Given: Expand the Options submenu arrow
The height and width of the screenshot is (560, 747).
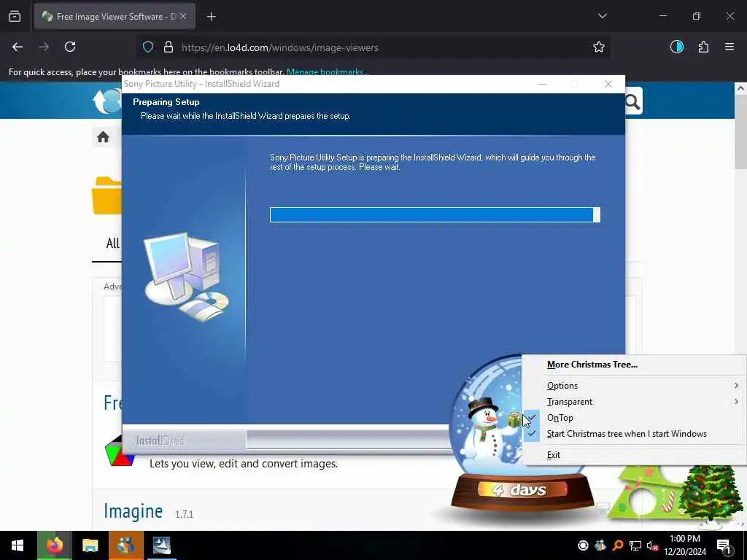Looking at the screenshot, I should [x=737, y=386].
